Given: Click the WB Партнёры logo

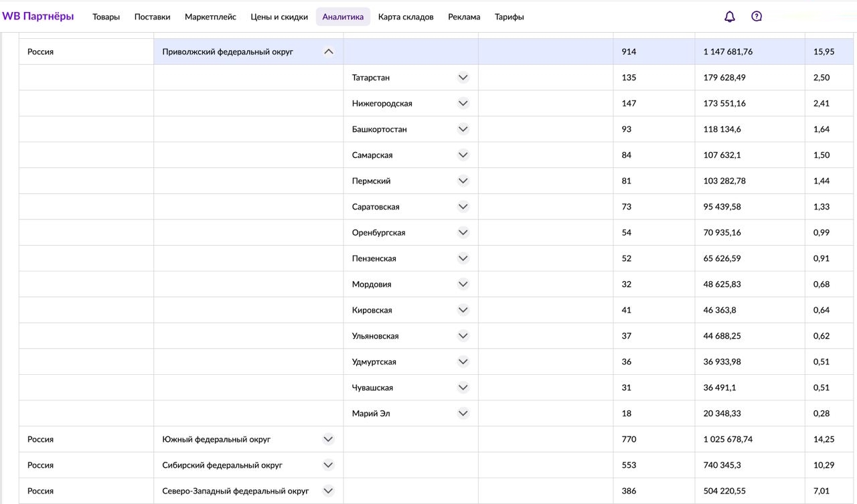Looking at the screenshot, I should pos(38,17).
